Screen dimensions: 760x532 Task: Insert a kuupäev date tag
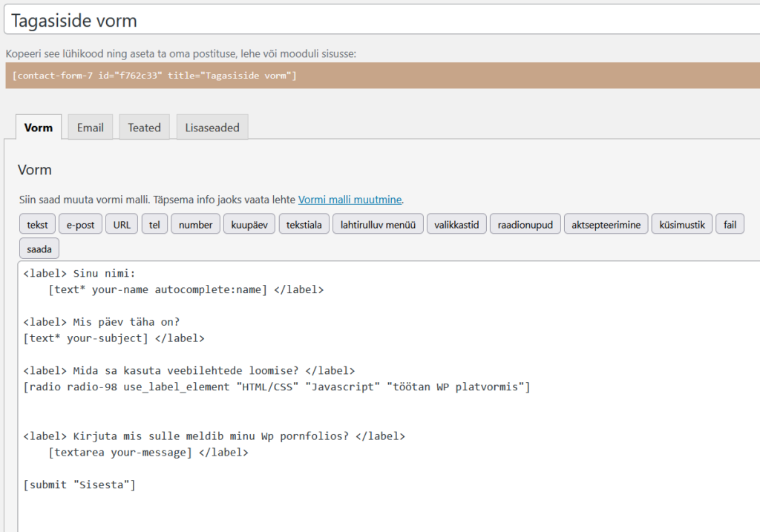coord(249,225)
